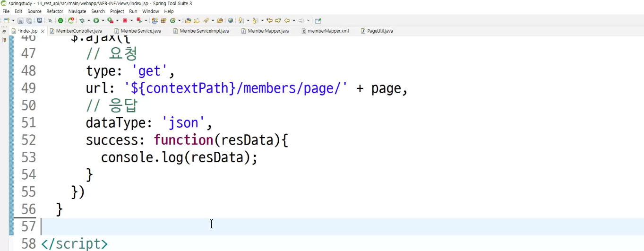Click console.log(resData) on line 53
Image resolution: width=644 pixels, height=251 pixels.
(x=175, y=157)
